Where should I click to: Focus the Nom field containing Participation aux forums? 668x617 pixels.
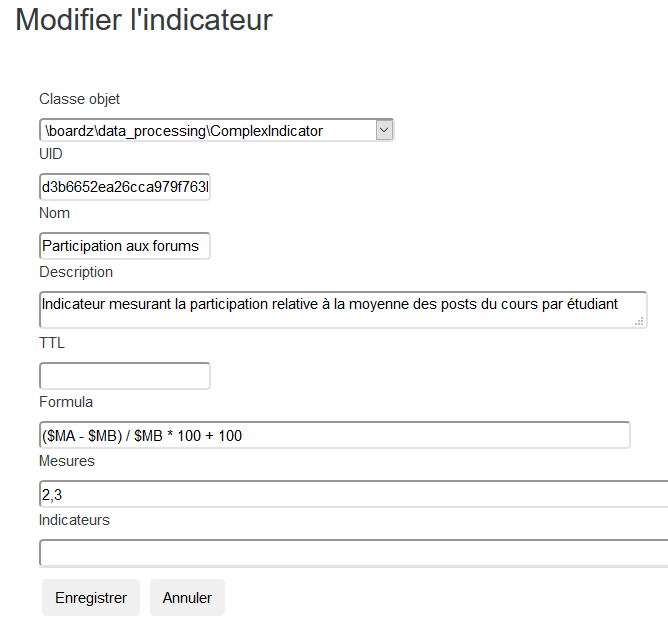click(x=125, y=246)
